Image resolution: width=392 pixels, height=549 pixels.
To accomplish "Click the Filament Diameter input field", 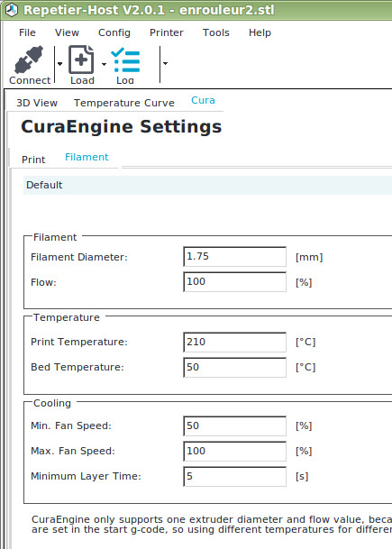I will click(234, 257).
